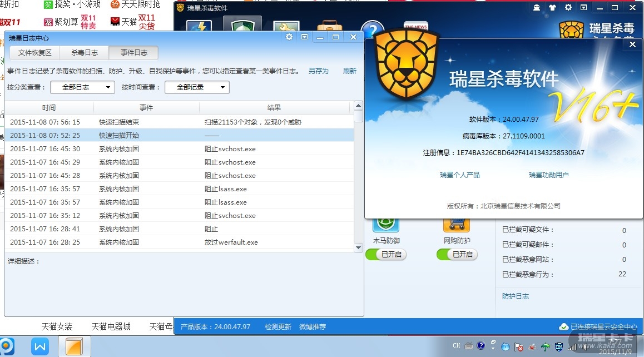Viewport: 644px width, 357px height.
Task: Open the briefcase toolbox icon in Rising toolbar
Action: point(329,26)
